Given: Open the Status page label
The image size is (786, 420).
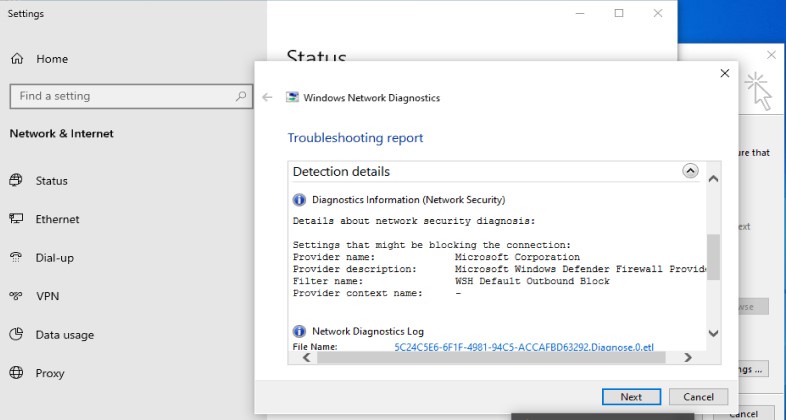Looking at the screenshot, I should coord(52,181).
